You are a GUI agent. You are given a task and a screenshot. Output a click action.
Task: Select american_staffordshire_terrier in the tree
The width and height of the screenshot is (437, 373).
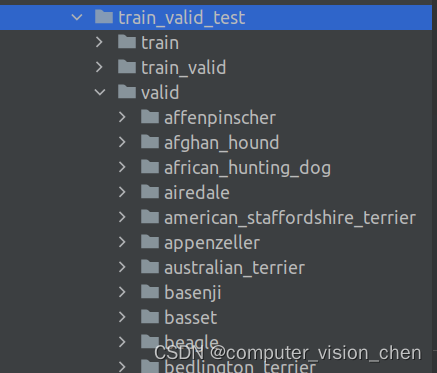290,218
